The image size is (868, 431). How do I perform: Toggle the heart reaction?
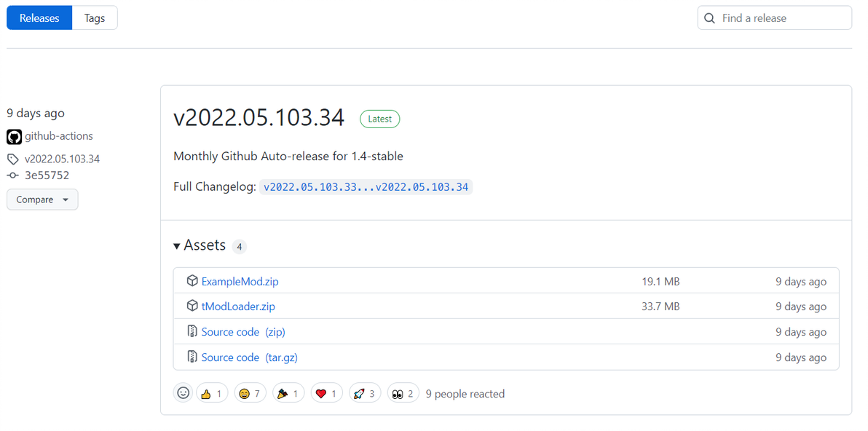(x=327, y=393)
